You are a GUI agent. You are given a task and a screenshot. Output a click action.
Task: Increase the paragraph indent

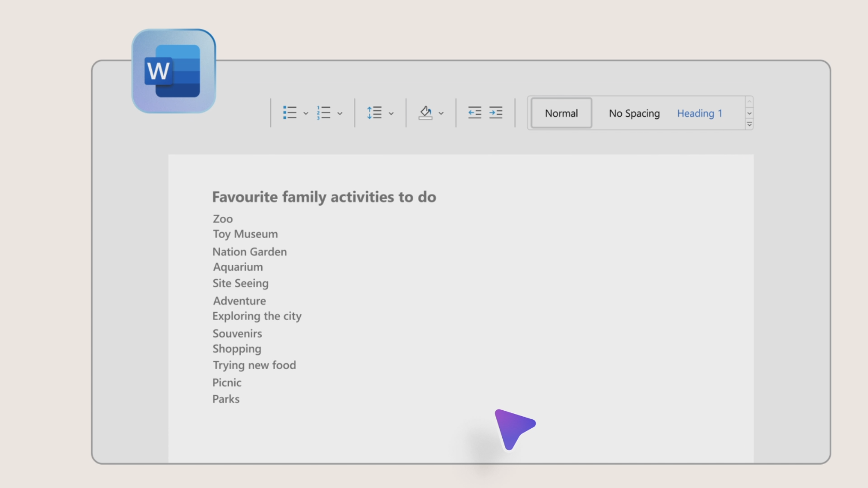[x=496, y=113]
